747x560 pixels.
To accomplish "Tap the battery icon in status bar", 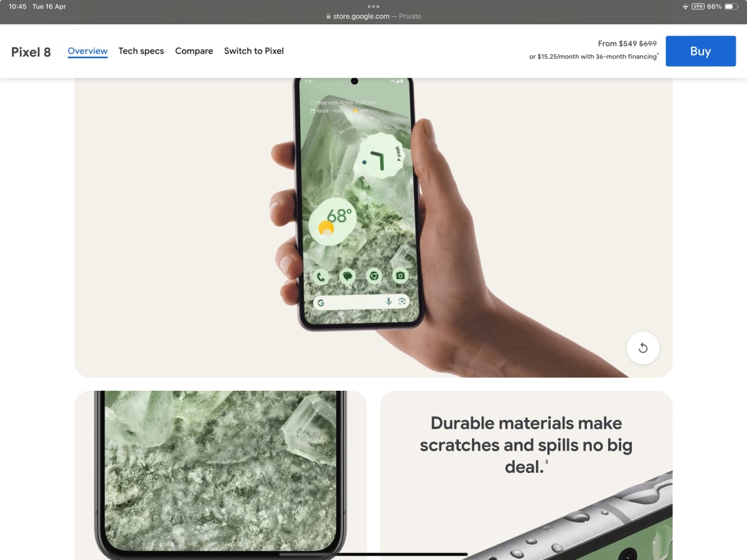I will click(731, 6).
